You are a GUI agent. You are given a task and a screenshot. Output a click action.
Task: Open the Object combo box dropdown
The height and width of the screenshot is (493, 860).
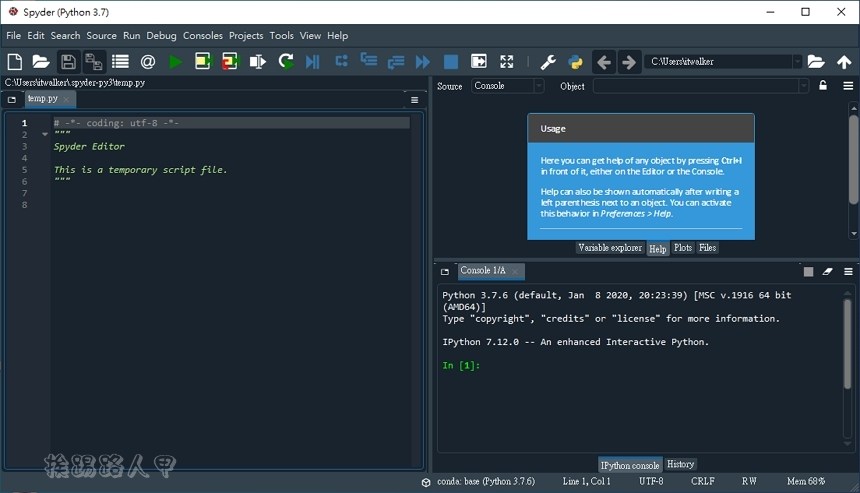803,86
